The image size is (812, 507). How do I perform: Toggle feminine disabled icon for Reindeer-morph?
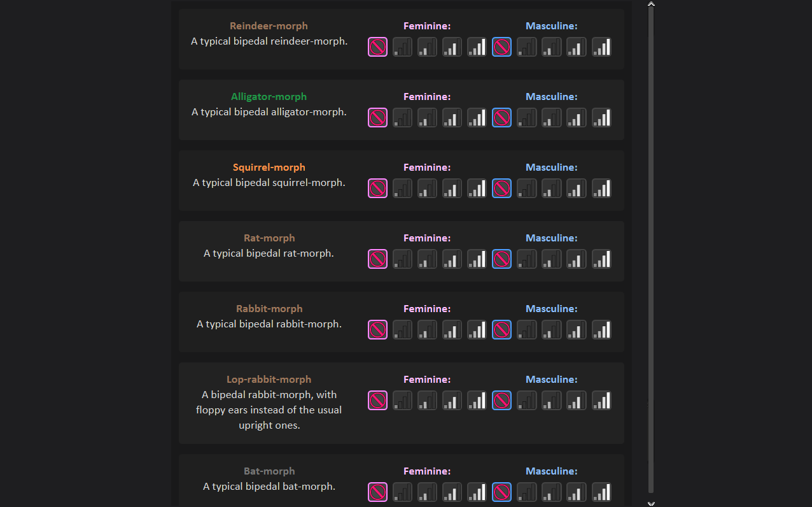tap(377, 47)
